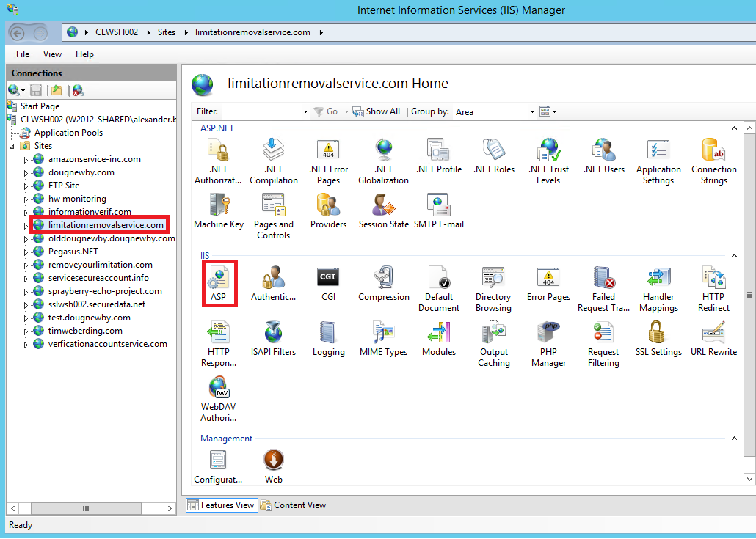
Task: Open Handler Mappings feature
Action: (658, 289)
